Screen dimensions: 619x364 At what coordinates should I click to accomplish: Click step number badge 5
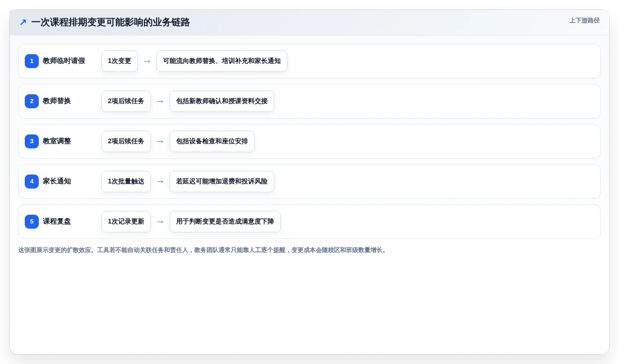click(x=32, y=222)
